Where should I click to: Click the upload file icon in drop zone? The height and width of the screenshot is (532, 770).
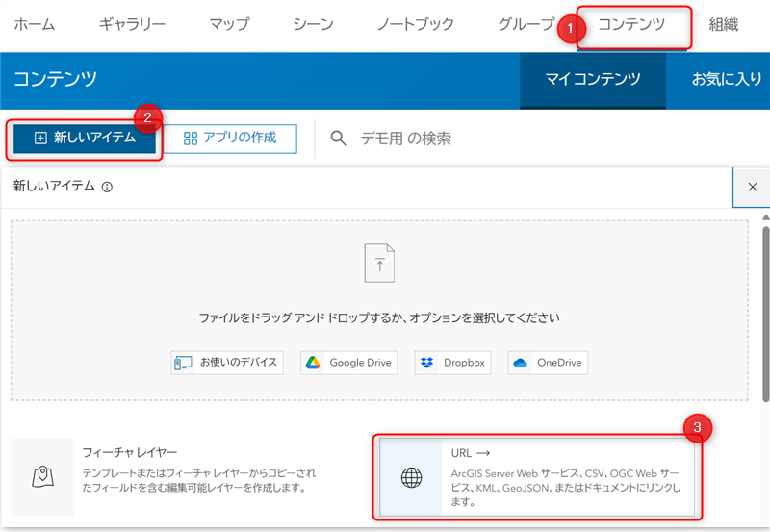379,263
